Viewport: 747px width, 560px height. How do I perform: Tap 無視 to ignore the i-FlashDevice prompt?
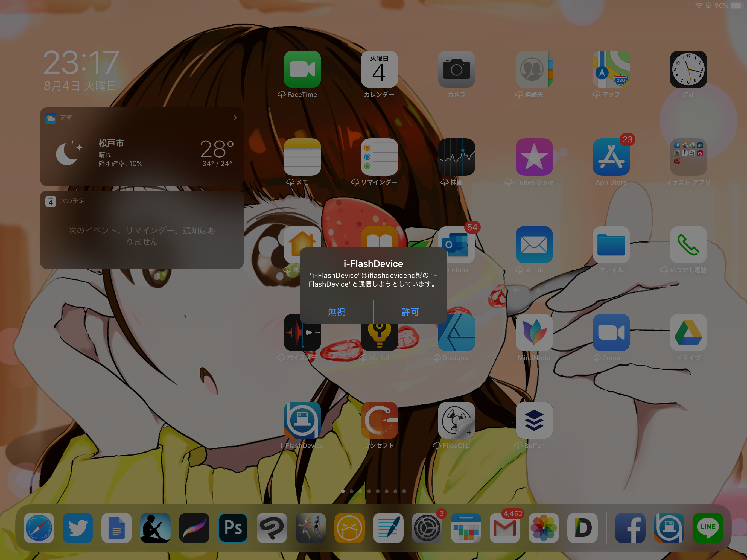point(336,312)
